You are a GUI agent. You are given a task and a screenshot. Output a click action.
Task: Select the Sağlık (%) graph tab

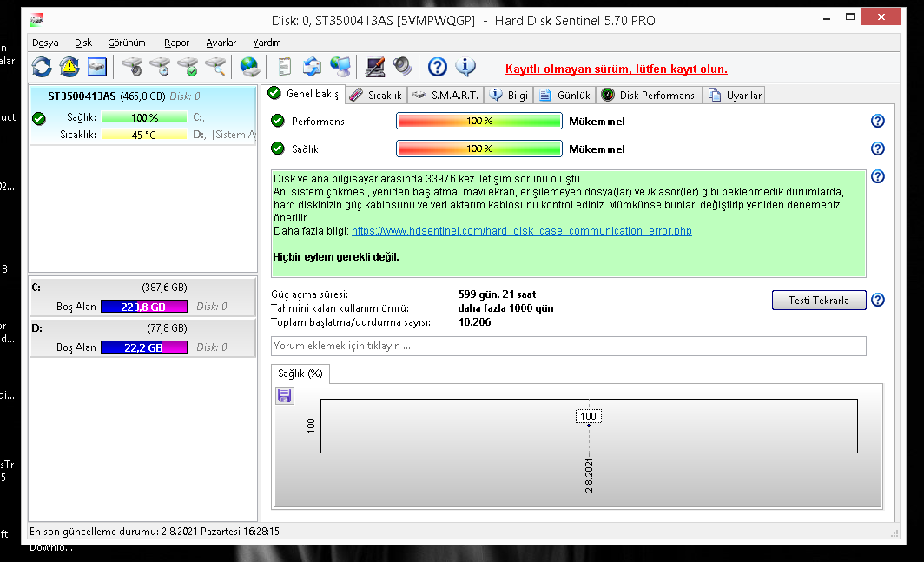click(300, 374)
